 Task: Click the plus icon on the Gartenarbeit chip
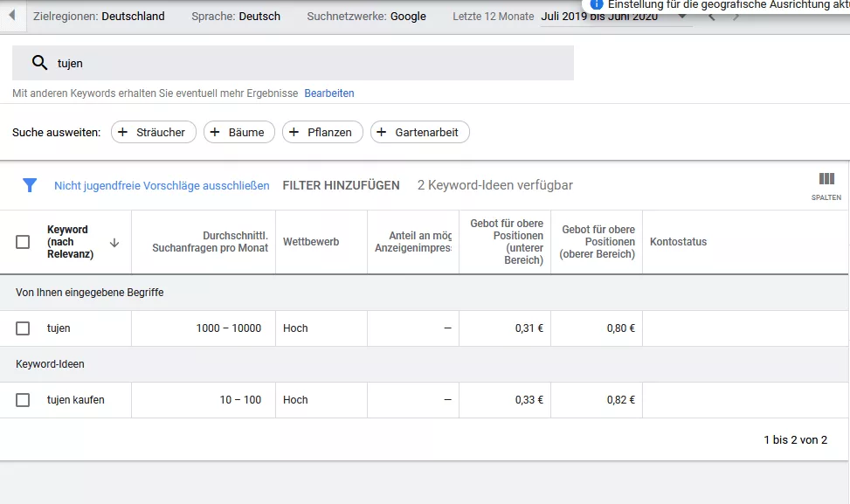[382, 132]
